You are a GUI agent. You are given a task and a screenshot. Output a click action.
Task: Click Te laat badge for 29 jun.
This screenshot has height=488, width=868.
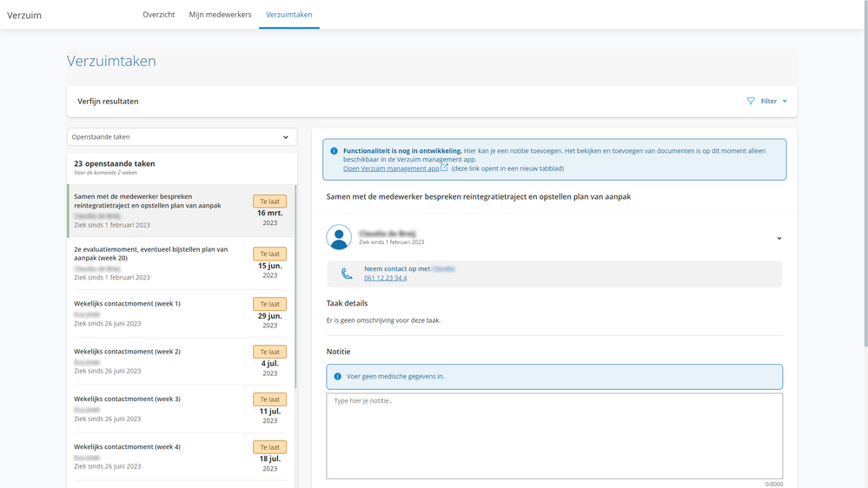[x=269, y=304]
